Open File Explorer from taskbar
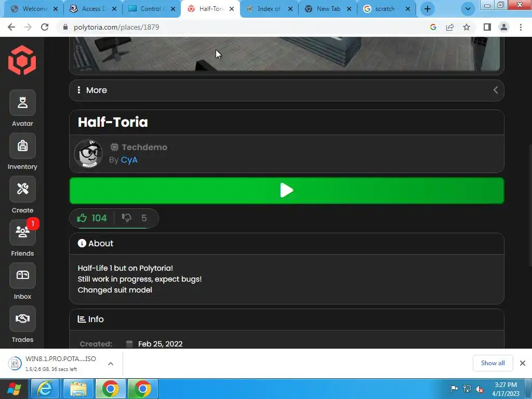 click(78, 389)
